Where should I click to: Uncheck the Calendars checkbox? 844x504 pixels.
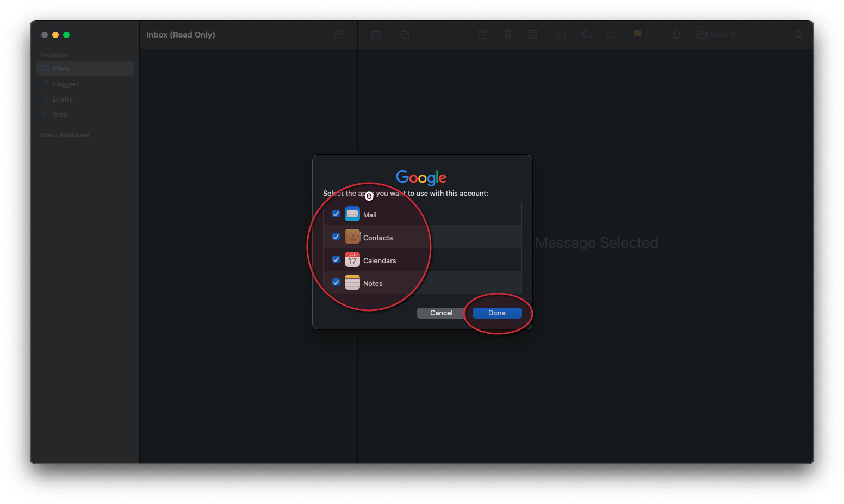tap(336, 259)
